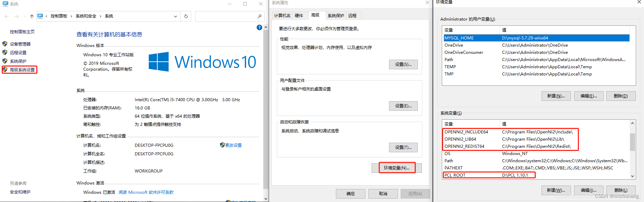Go forward with the navigation forward arrow
The width and height of the screenshot is (644, 202).
[16, 16]
